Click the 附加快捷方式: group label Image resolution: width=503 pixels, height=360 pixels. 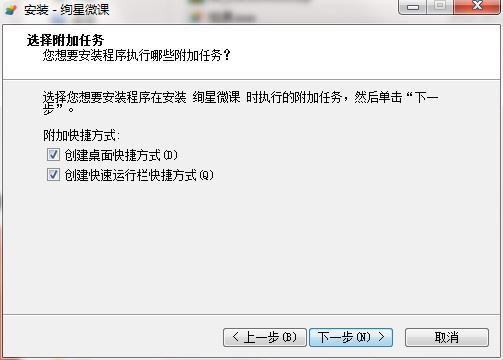pyautogui.click(x=81, y=135)
